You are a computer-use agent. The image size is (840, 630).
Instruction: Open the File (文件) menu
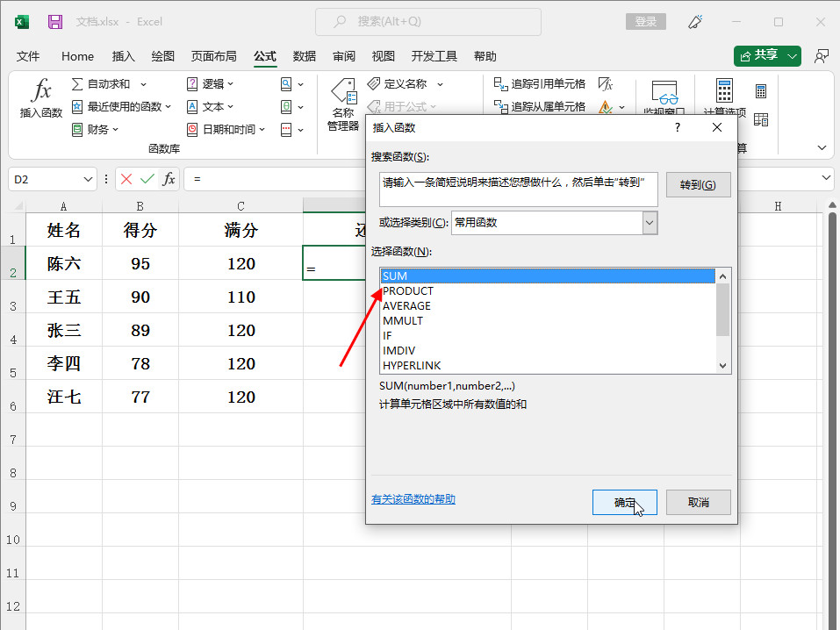28,56
